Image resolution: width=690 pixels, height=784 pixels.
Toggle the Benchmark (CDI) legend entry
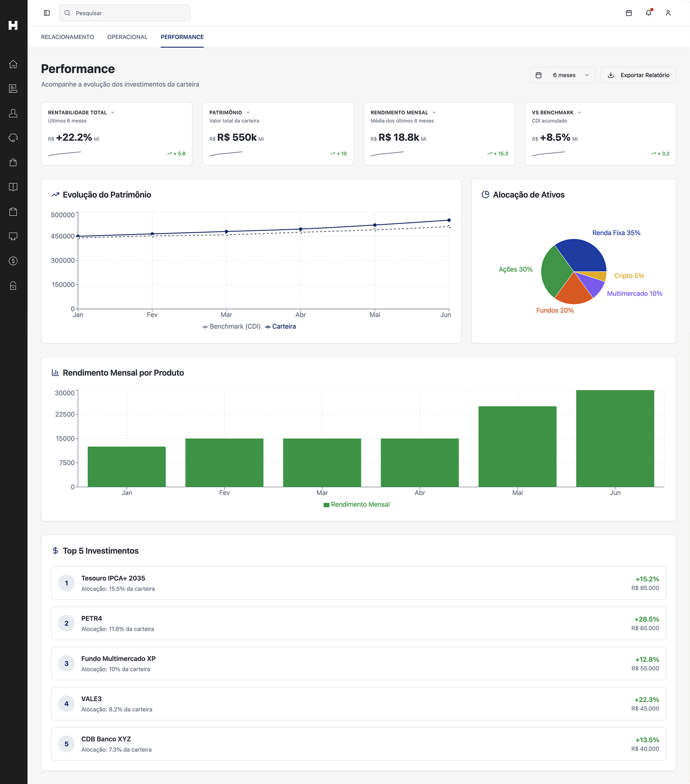tap(232, 326)
